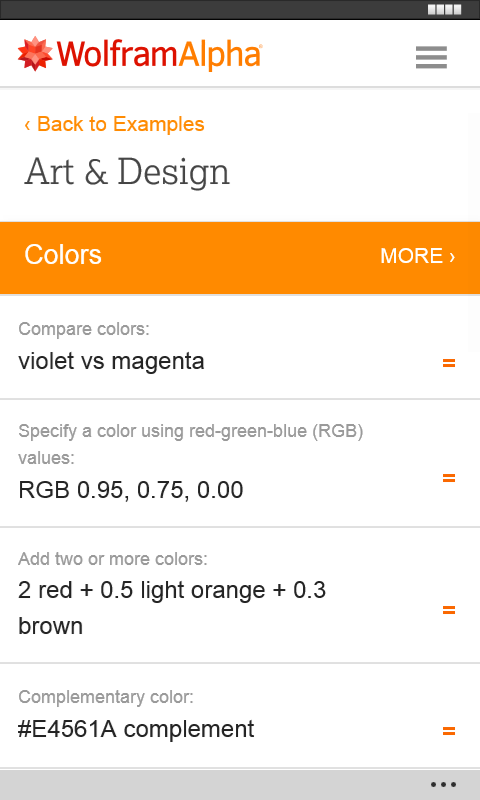Image resolution: width=480 pixels, height=800 pixels.
Task: Expand Colors section with MORE link
Action: [x=417, y=256]
